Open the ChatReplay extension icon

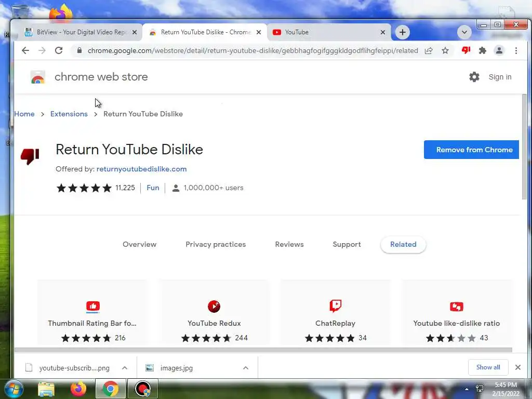click(x=335, y=305)
